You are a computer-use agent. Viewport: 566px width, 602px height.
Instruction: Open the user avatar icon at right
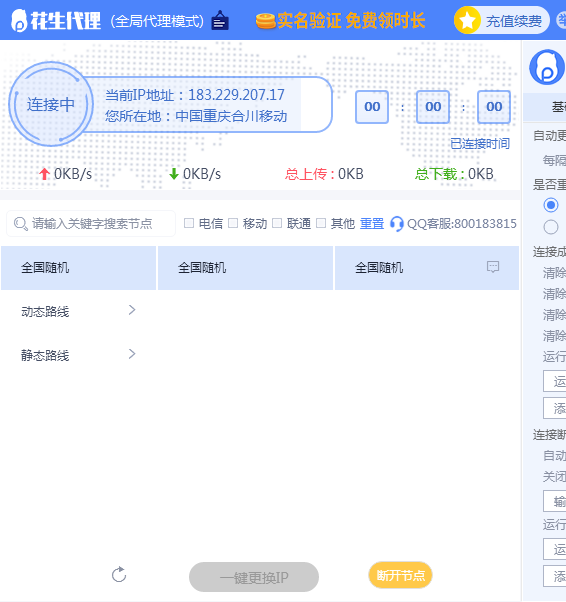tap(547, 67)
